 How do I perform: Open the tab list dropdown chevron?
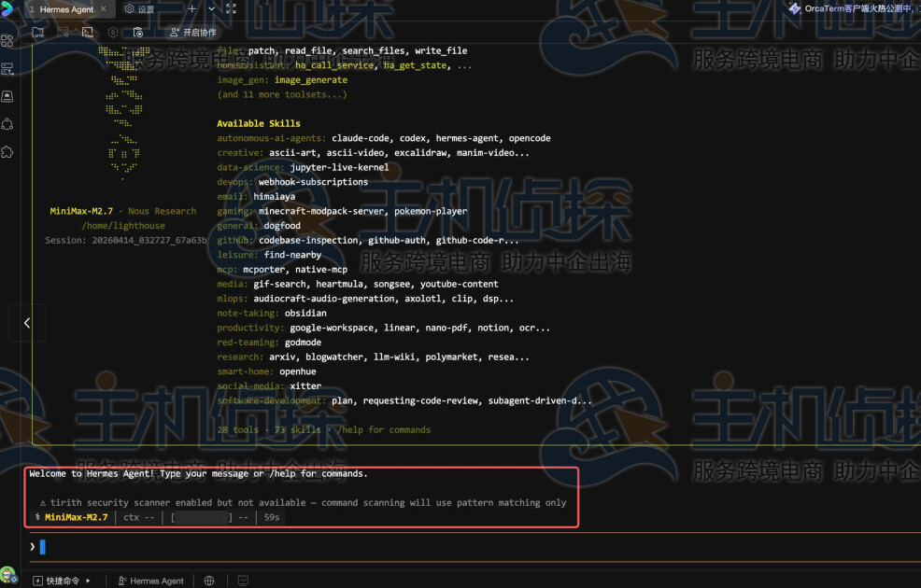[211, 8]
